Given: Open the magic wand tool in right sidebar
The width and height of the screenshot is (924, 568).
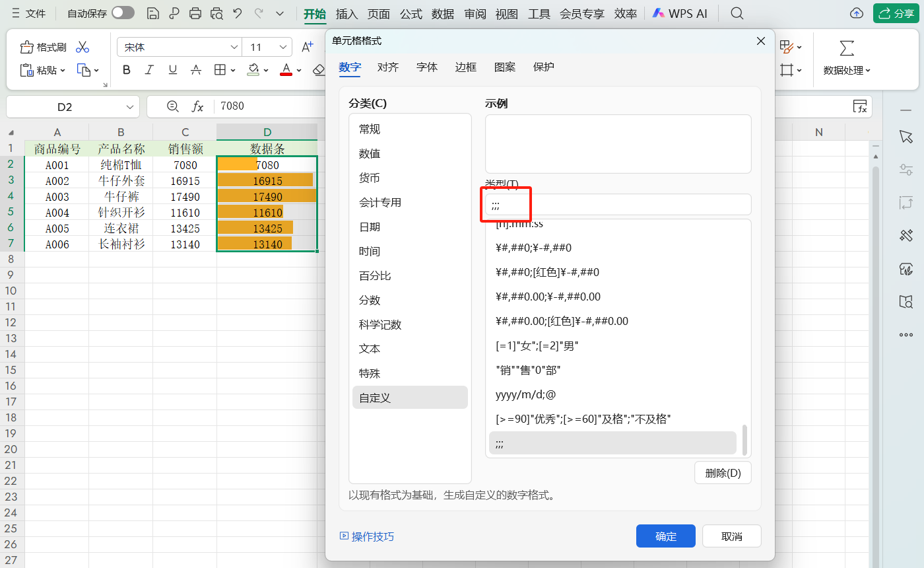Looking at the screenshot, I should 906,236.
